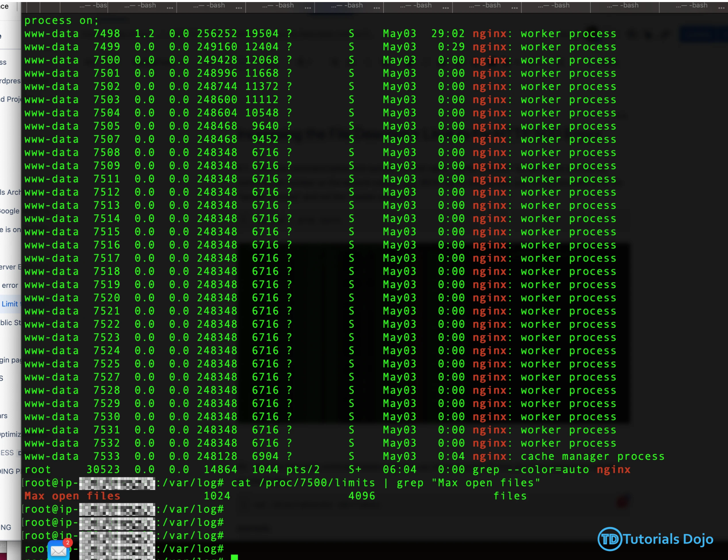The image size is (728, 560).
Task: Click the '29:02' CPU time value
Action: [x=448, y=34]
